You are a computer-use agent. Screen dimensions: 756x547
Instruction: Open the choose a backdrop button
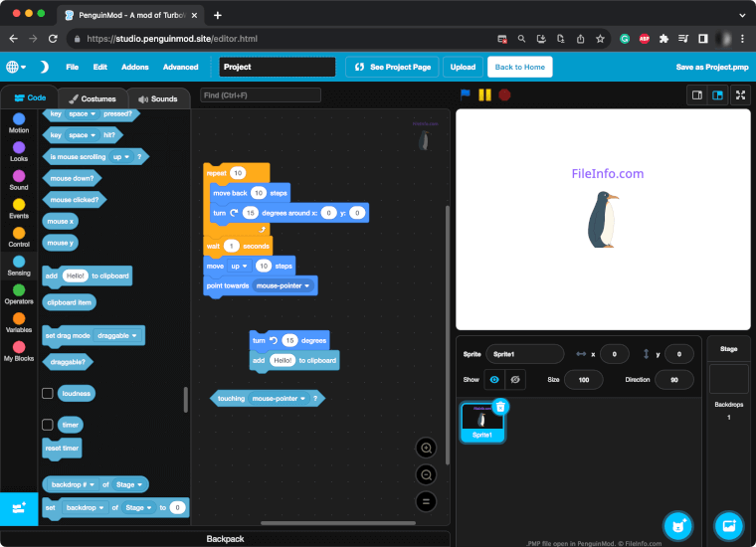(x=728, y=525)
